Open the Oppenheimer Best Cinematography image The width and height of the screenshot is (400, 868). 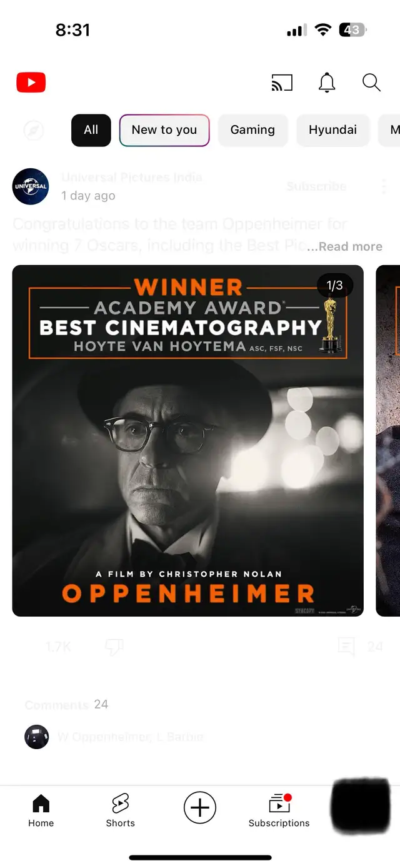pos(187,441)
